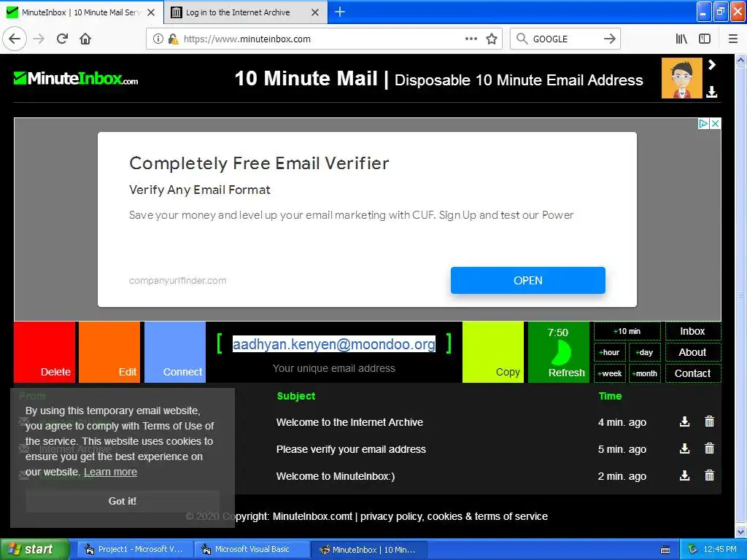This screenshot has height=560, width=747.
Task: Open the Windows start button
Action: click(34, 549)
